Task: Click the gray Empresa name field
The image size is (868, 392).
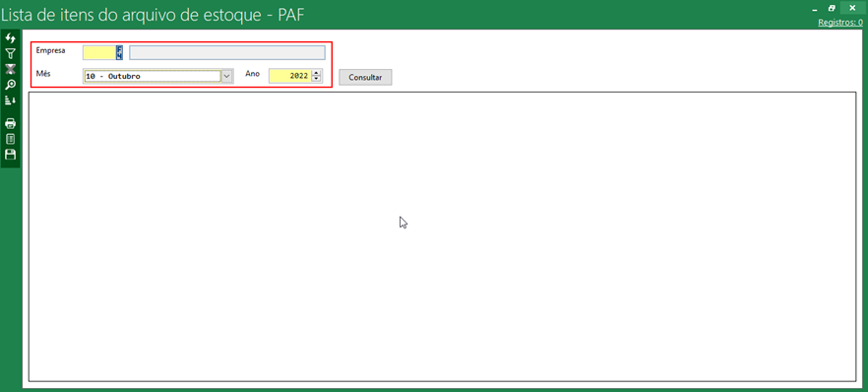Action: point(227,52)
